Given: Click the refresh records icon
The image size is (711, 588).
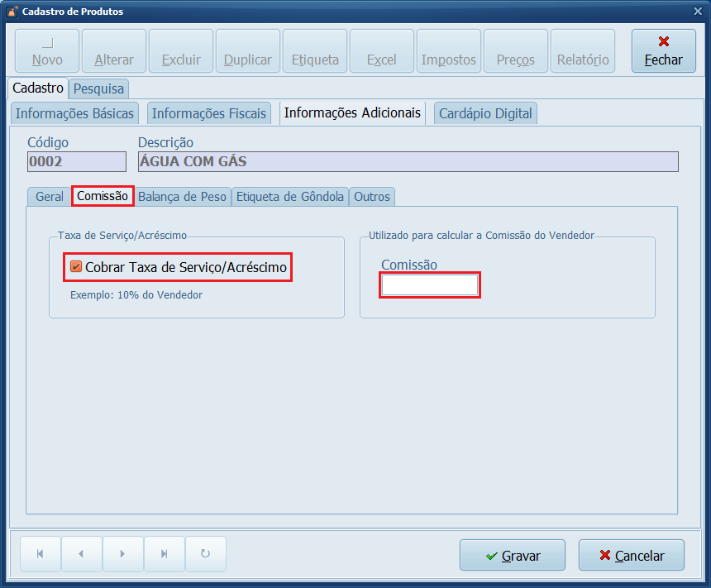Looking at the screenshot, I should coord(205,554).
